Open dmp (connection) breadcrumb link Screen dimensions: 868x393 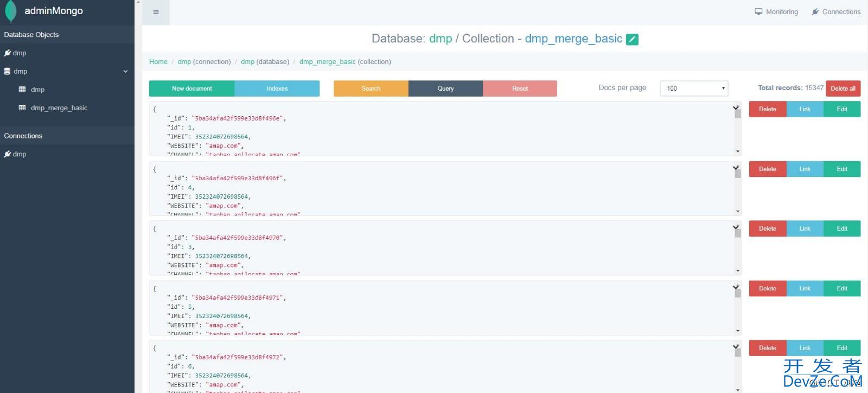184,62
